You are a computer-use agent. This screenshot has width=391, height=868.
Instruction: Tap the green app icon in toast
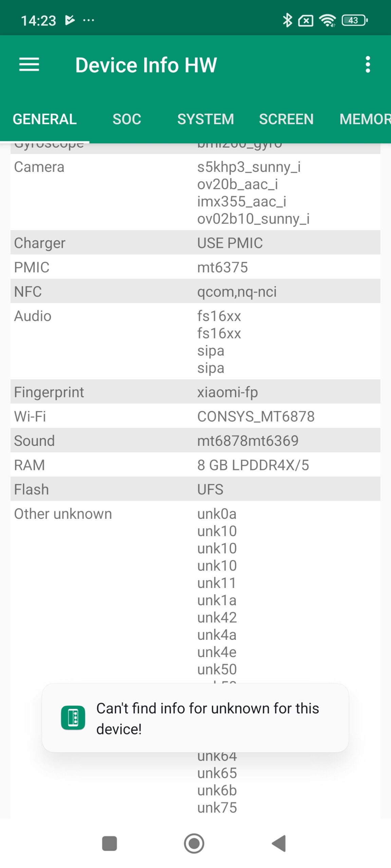click(73, 717)
